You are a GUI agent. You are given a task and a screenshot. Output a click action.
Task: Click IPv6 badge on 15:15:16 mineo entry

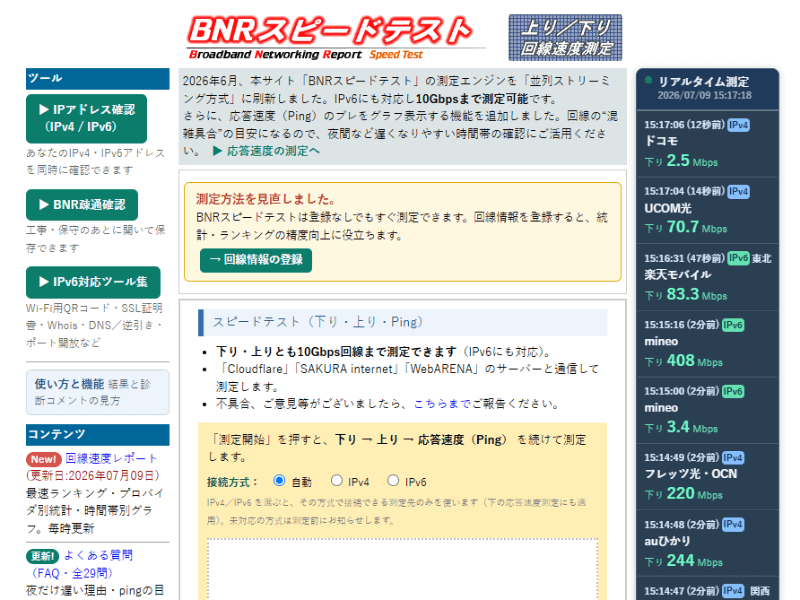pyautogui.click(x=733, y=324)
